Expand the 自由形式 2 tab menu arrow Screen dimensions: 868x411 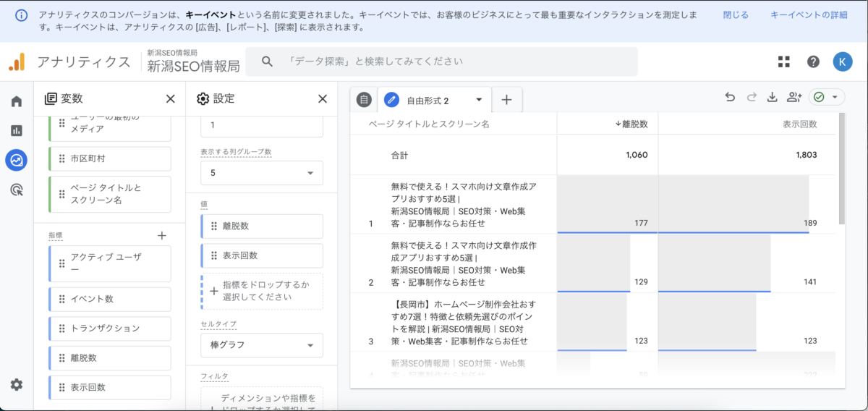(479, 100)
